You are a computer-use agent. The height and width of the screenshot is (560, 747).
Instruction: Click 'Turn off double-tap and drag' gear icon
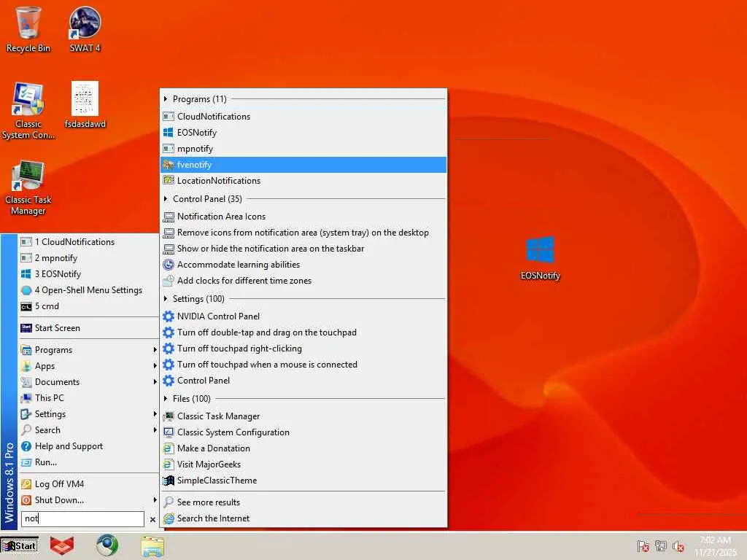click(x=169, y=332)
